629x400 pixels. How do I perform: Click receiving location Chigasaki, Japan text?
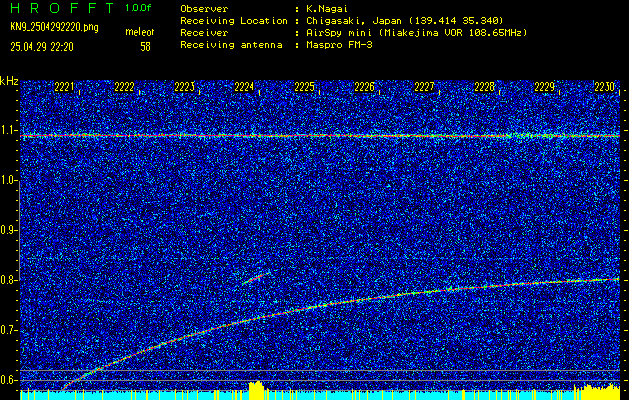pos(404,20)
